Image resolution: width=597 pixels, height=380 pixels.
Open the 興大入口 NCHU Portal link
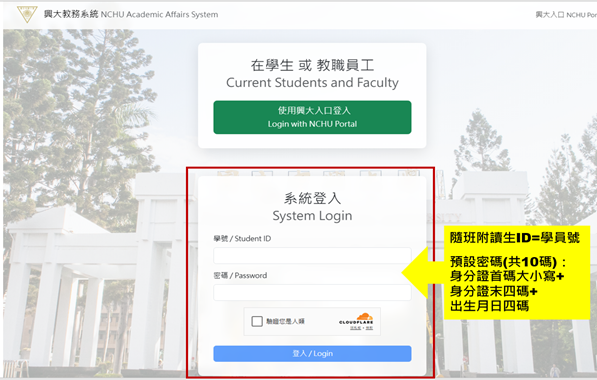pos(566,15)
